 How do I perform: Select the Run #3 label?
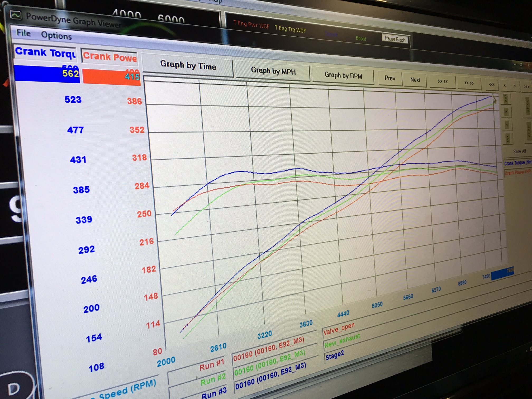pyautogui.click(x=214, y=393)
